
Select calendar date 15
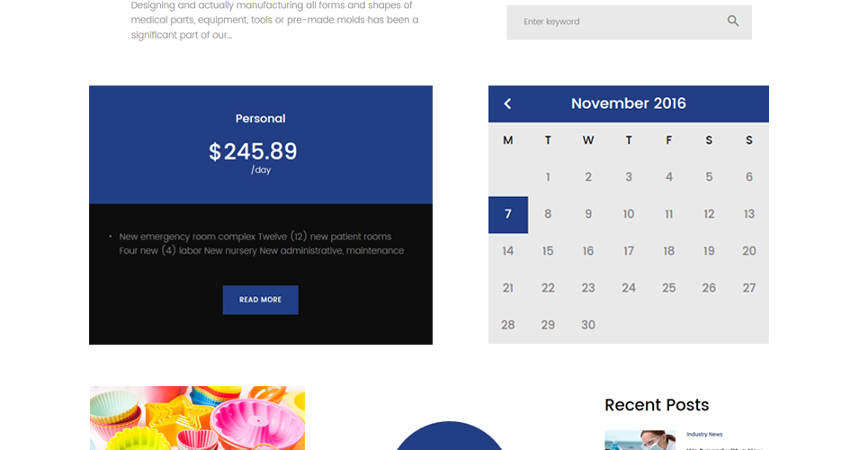click(x=548, y=251)
